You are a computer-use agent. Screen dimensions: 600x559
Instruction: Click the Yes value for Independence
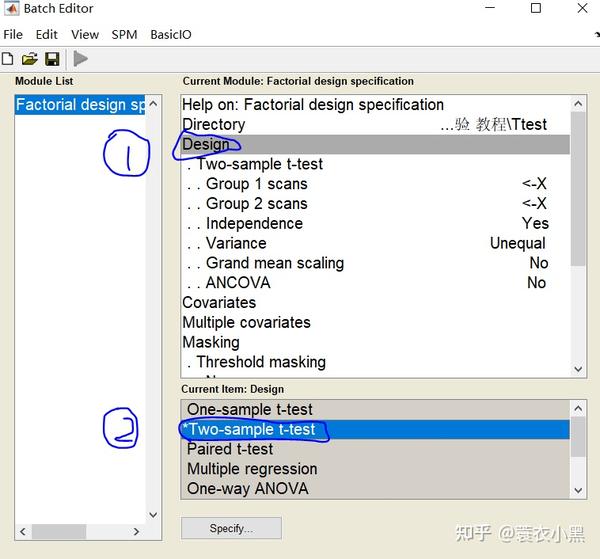pyautogui.click(x=535, y=223)
